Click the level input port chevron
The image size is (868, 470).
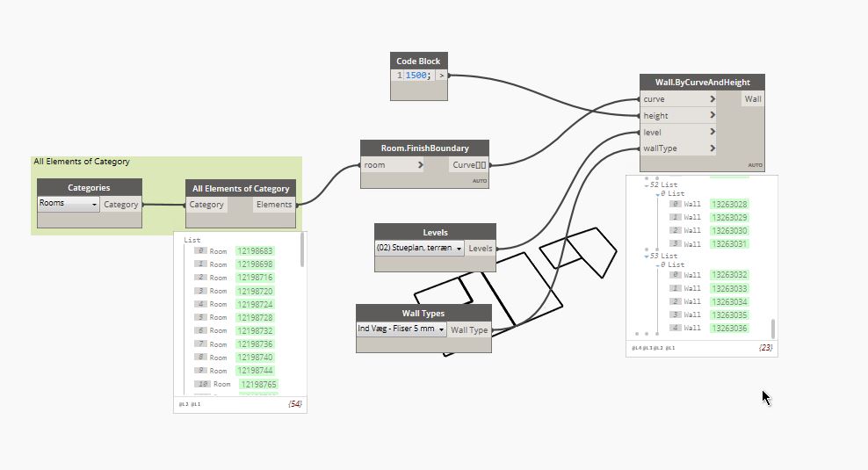(712, 132)
